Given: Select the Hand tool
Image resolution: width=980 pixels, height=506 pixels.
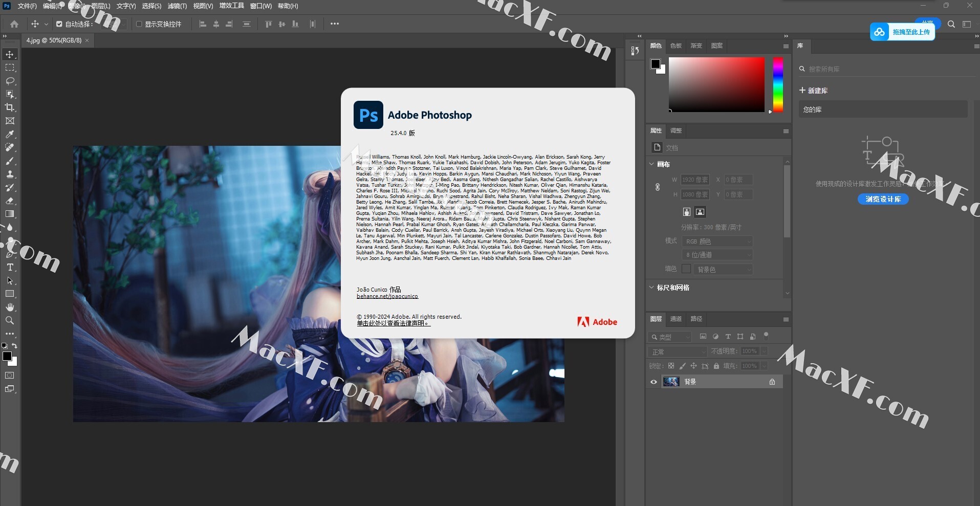Looking at the screenshot, I should [10, 307].
